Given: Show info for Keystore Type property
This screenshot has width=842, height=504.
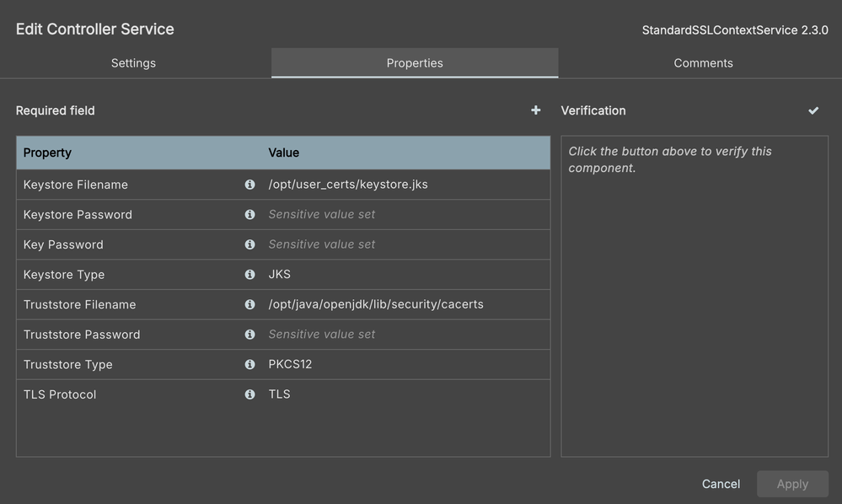Looking at the screenshot, I should tap(249, 274).
